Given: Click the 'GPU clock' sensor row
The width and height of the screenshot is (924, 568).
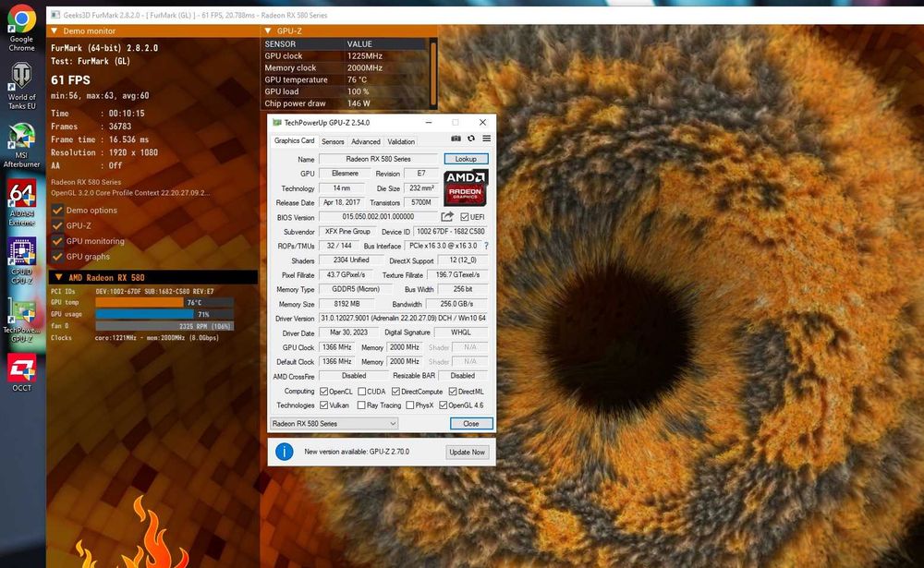Looking at the screenshot, I should 346,56.
